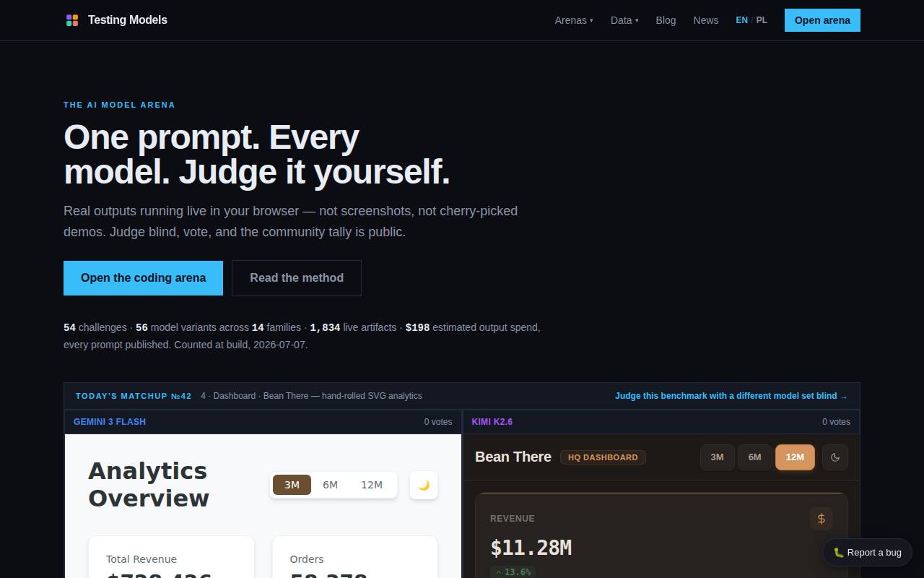Click the Testing Models four-square logo
924x578 pixels.
point(72,20)
